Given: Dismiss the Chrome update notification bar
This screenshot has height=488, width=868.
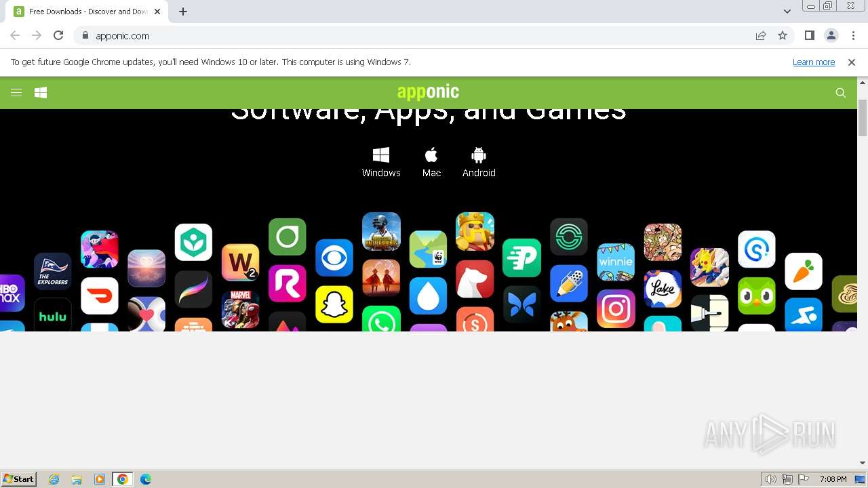Looking at the screenshot, I should (852, 62).
